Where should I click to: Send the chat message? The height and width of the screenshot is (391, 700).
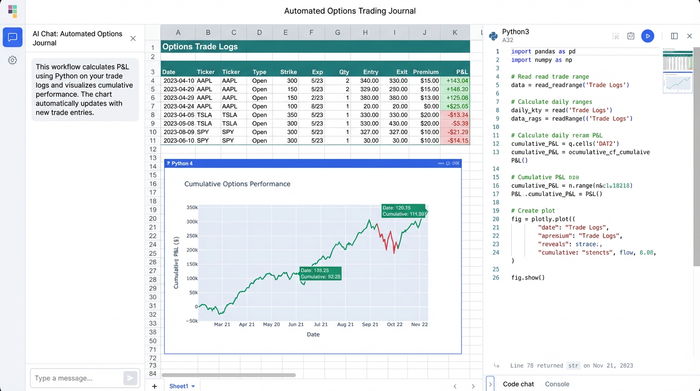(x=130, y=379)
